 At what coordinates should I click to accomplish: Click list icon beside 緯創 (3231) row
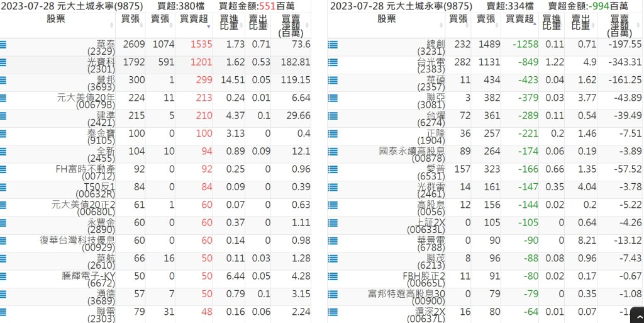point(333,45)
